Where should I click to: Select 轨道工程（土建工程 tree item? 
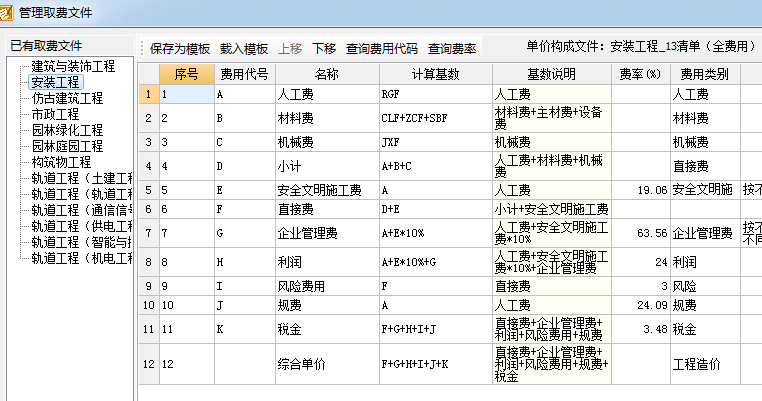pyautogui.click(x=82, y=178)
